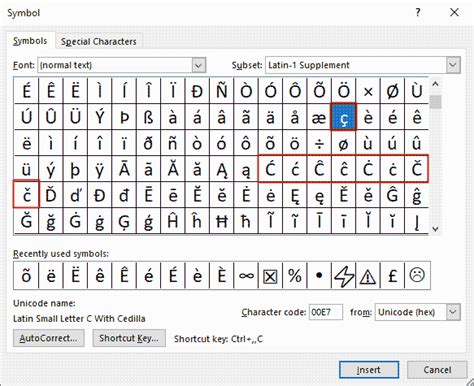Image resolution: width=474 pixels, height=386 pixels.
Task: Open the Font dropdown list
Action: (x=198, y=65)
